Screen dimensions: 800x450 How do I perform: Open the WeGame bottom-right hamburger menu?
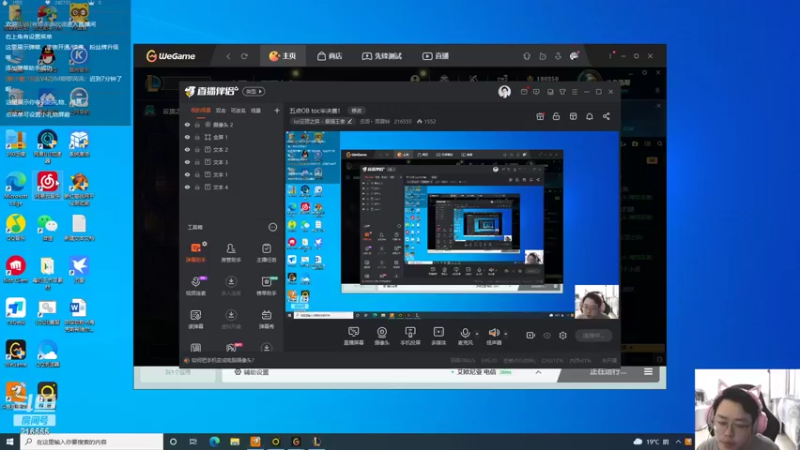point(648,372)
